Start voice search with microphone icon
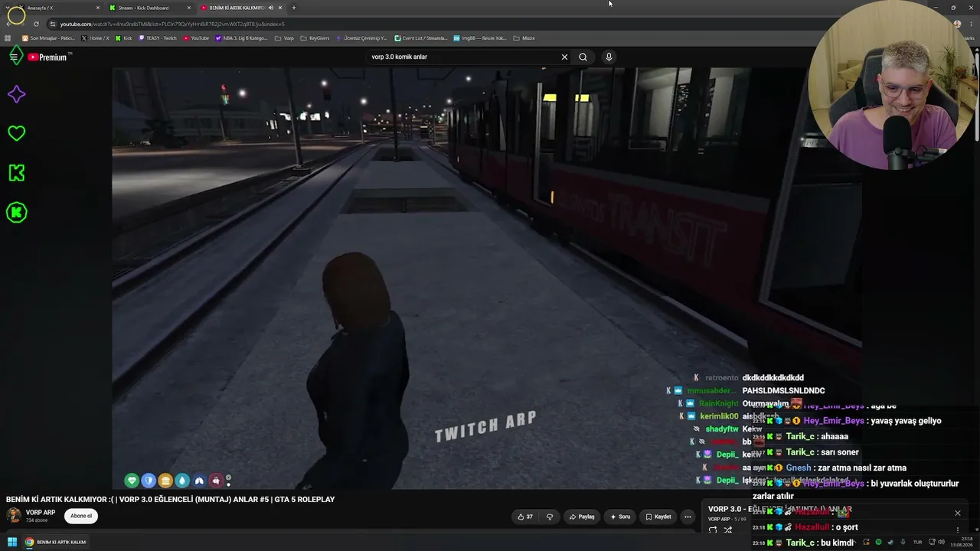 pos(609,57)
